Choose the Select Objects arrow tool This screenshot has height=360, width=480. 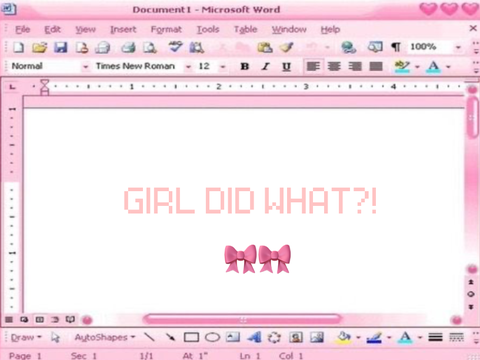coord(55,338)
